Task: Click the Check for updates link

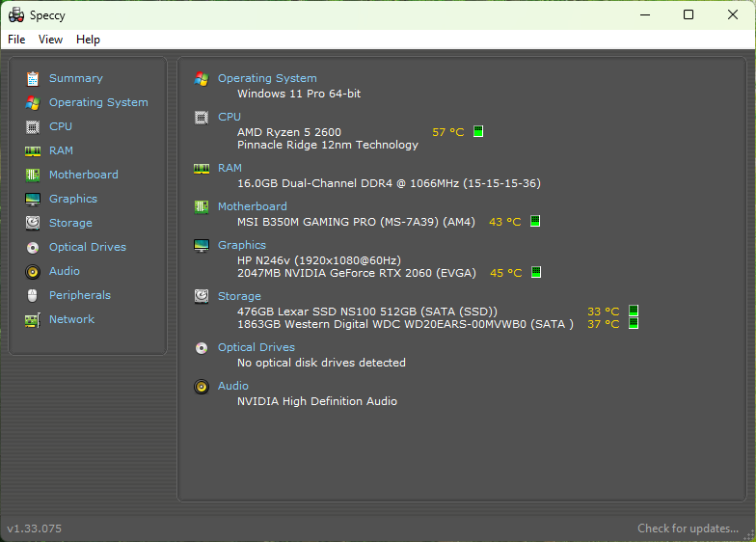Action: (x=688, y=528)
